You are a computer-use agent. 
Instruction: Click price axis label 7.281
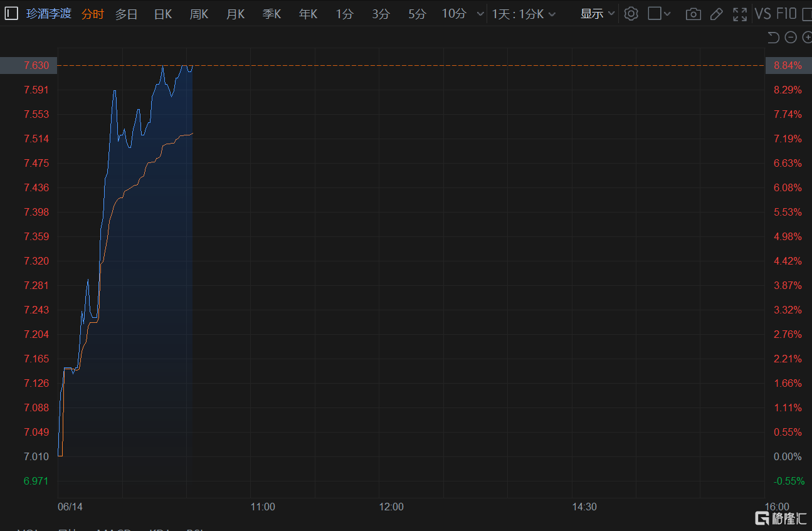click(36, 285)
